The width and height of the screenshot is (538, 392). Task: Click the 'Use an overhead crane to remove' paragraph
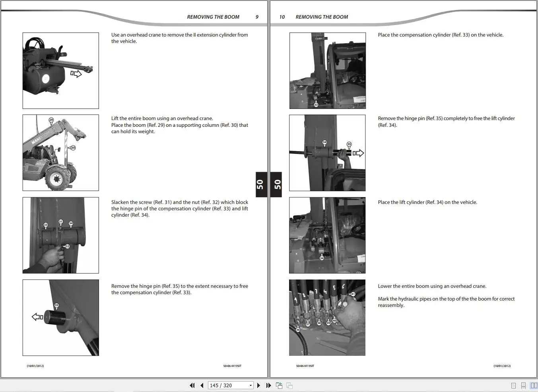[180, 38]
